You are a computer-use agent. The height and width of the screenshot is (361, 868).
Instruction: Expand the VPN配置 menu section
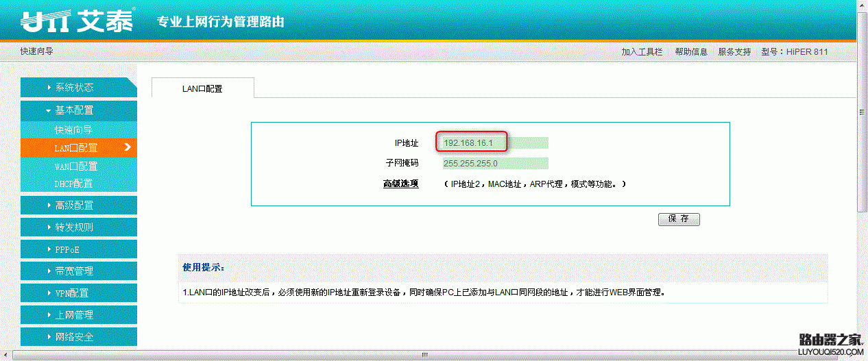[79, 292]
